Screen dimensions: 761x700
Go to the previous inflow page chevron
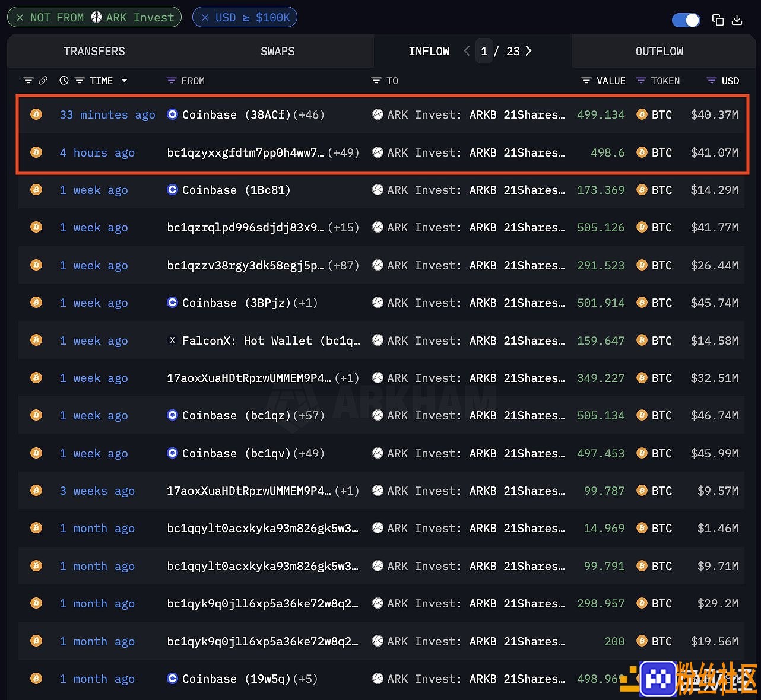[467, 51]
